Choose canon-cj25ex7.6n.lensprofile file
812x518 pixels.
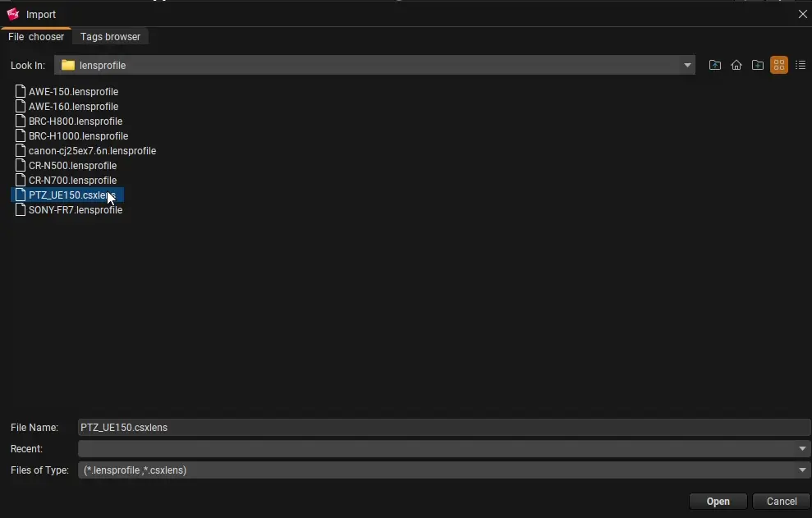[92, 151]
